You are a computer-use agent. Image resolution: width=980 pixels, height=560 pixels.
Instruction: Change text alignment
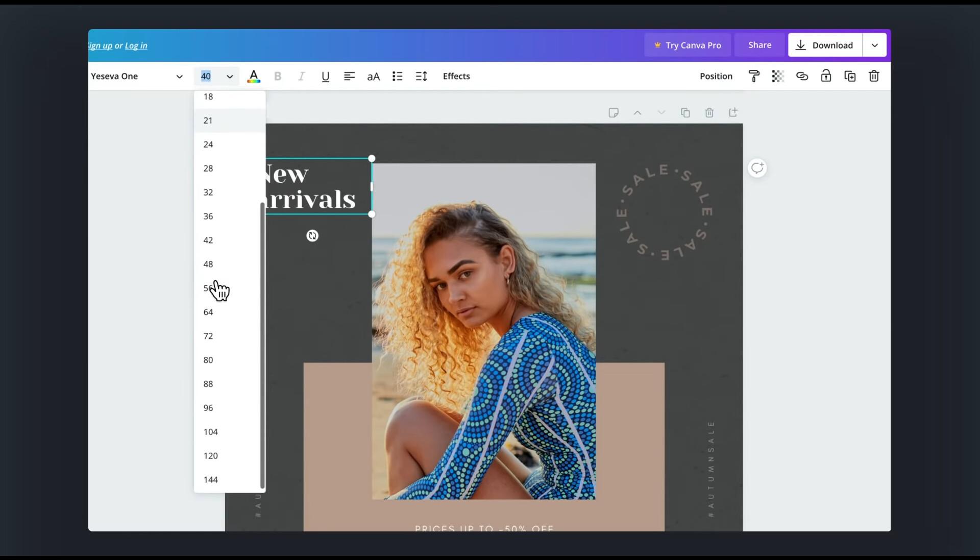click(x=349, y=77)
